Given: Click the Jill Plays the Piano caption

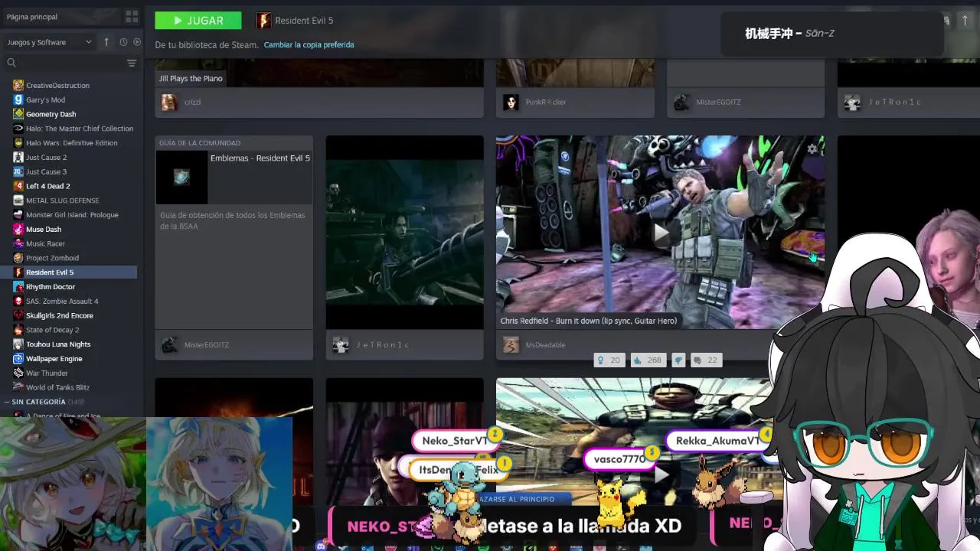Looking at the screenshot, I should coord(191,79).
